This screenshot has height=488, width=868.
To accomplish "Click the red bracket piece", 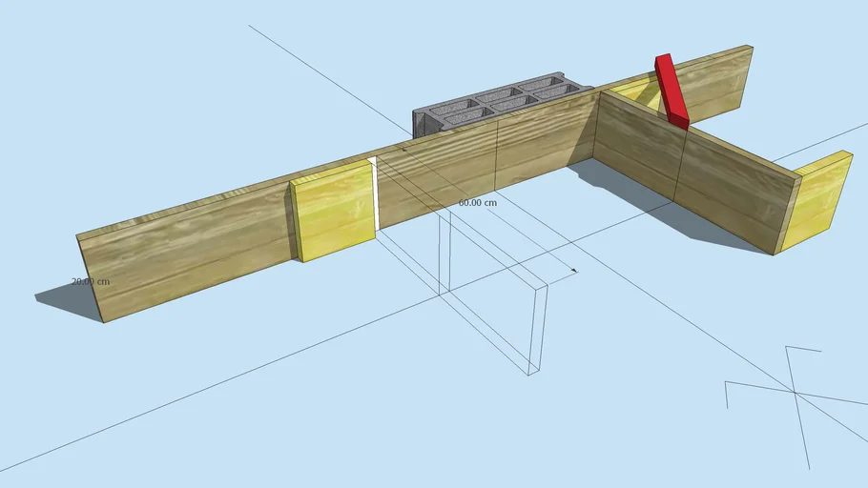I will 671,90.
